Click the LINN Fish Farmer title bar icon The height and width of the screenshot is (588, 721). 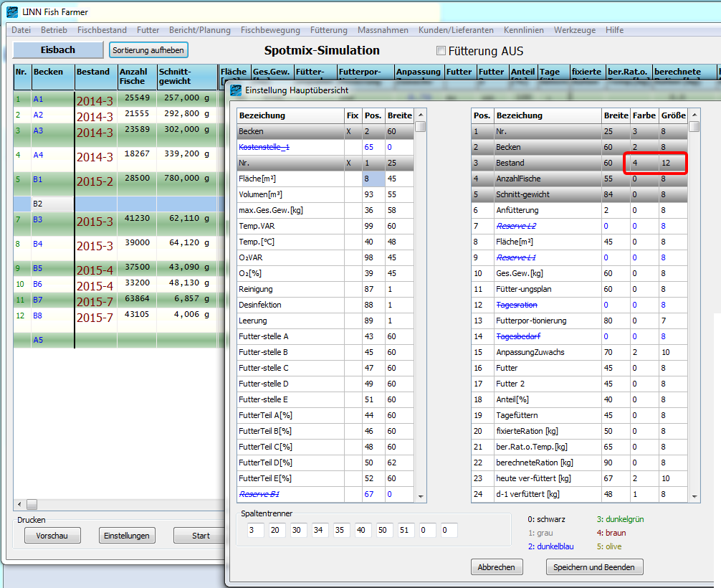click(12, 12)
